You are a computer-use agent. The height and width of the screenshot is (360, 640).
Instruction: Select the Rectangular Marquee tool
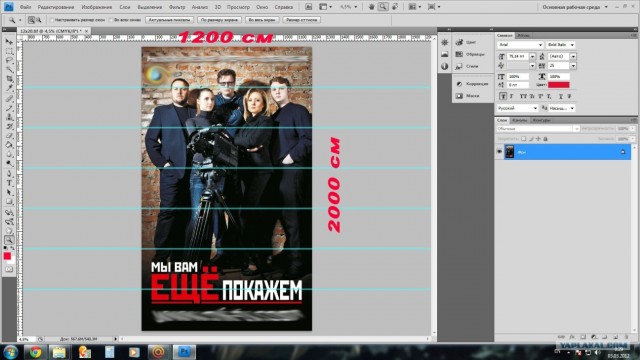[x=9, y=51]
